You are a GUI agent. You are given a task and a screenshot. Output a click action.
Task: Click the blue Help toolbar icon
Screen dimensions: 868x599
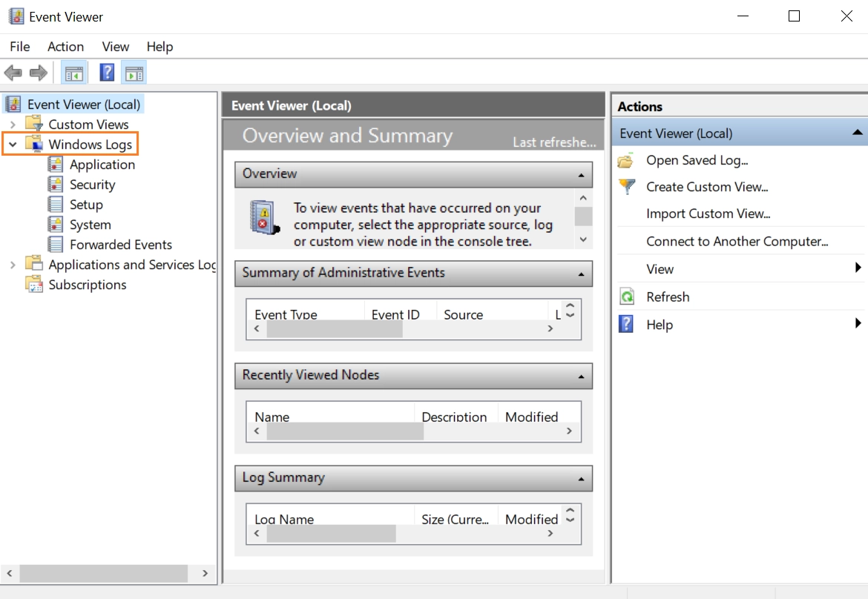(107, 73)
